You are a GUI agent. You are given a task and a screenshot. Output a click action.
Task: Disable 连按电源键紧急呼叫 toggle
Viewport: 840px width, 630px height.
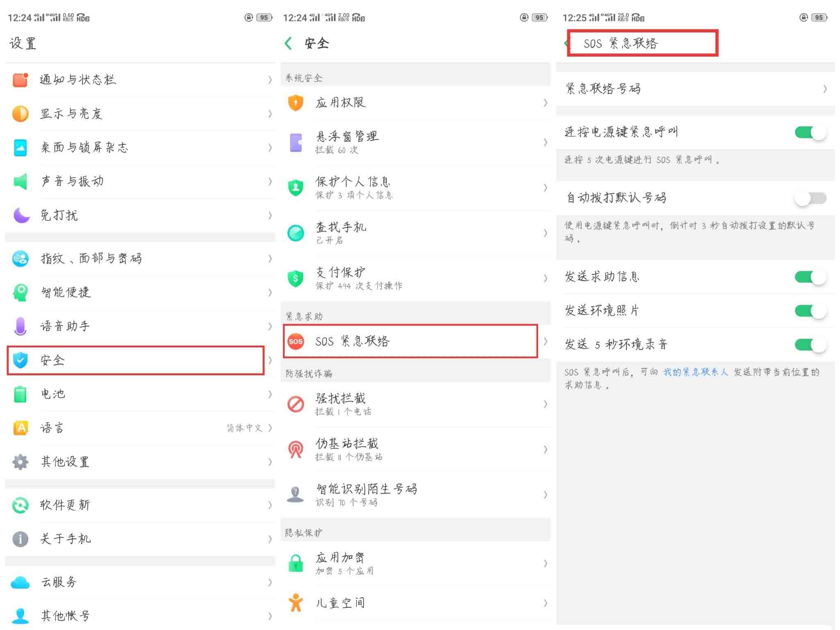[x=810, y=132]
